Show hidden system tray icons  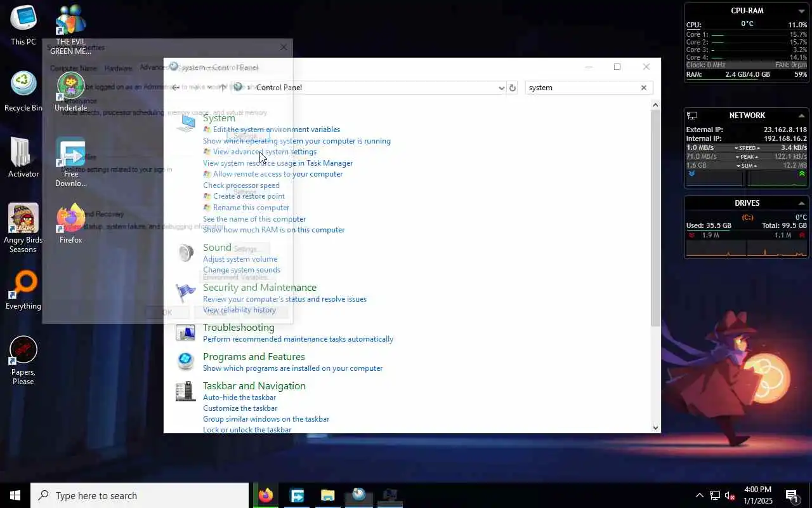click(x=699, y=495)
